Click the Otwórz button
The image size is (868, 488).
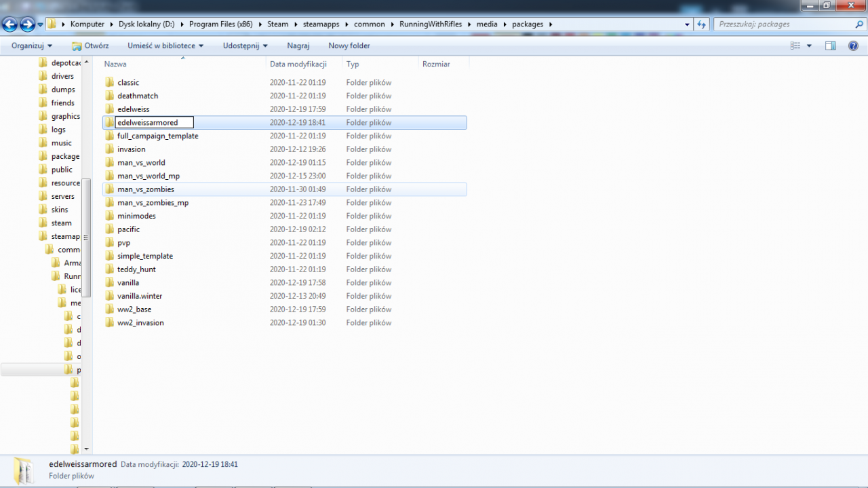point(90,45)
